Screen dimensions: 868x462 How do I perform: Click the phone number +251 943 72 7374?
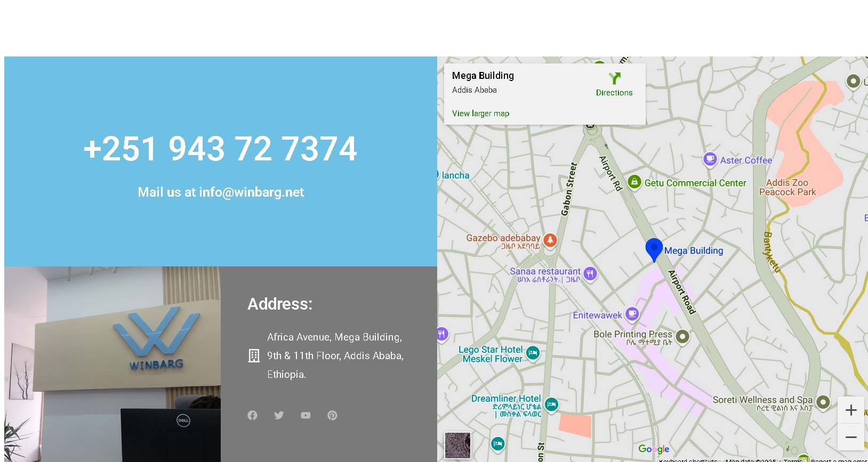[x=220, y=149]
